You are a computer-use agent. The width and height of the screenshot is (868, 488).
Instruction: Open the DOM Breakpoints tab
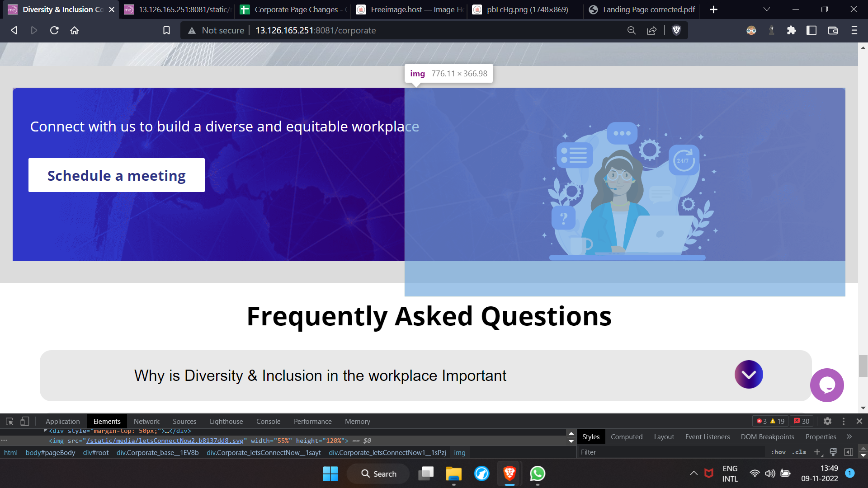[x=767, y=436]
